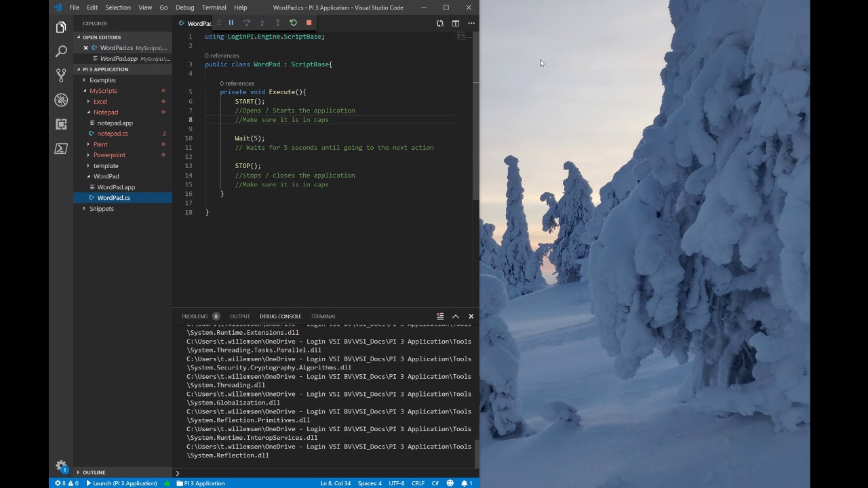868x488 pixels.
Task: Close WordPad.cs in Open Editors
Action: click(85, 48)
